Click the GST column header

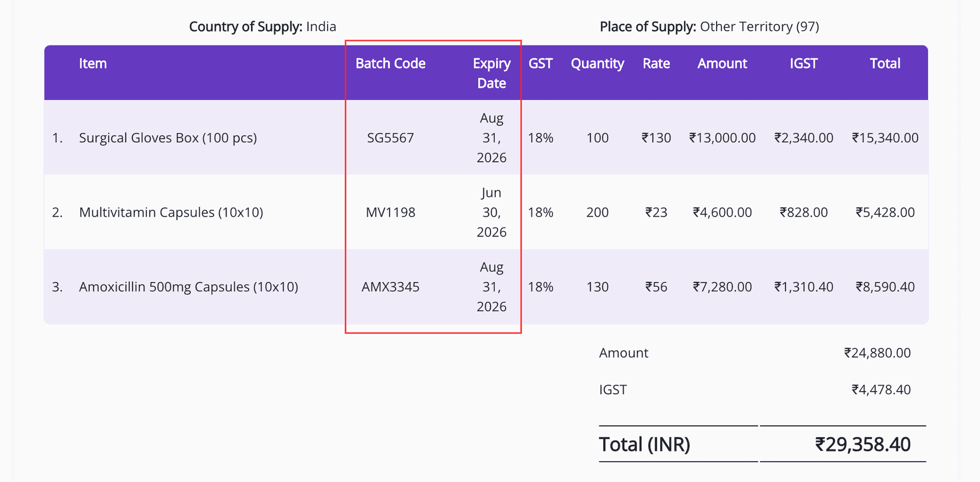tap(540, 64)
